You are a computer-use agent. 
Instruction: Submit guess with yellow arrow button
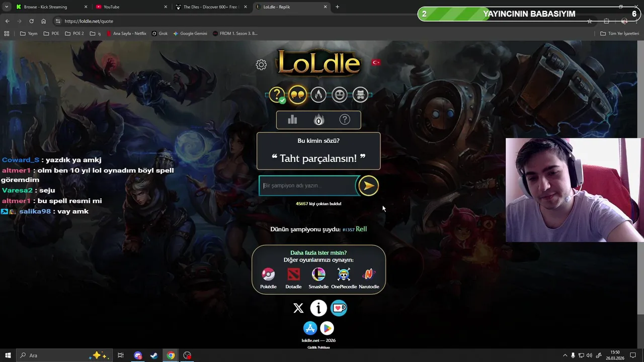click(368, 186)
